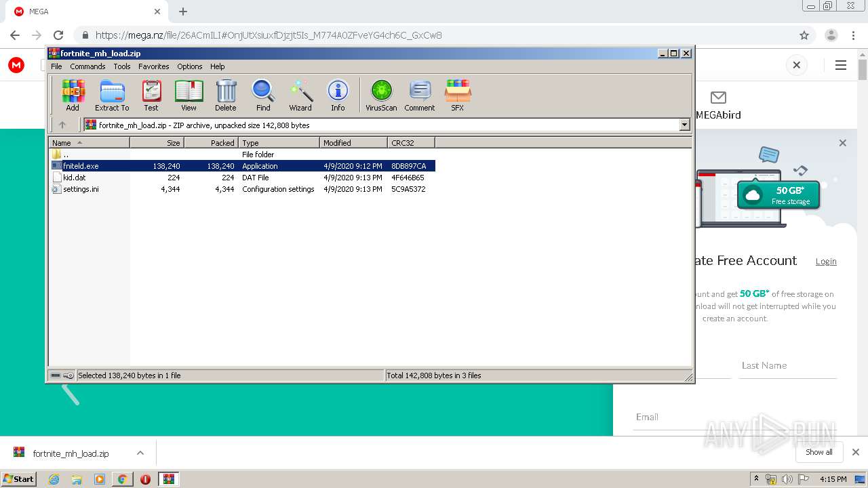Screen dimensions: 868x488
Task: Start VirusScan on the archive
Action: tap(381, 95)
